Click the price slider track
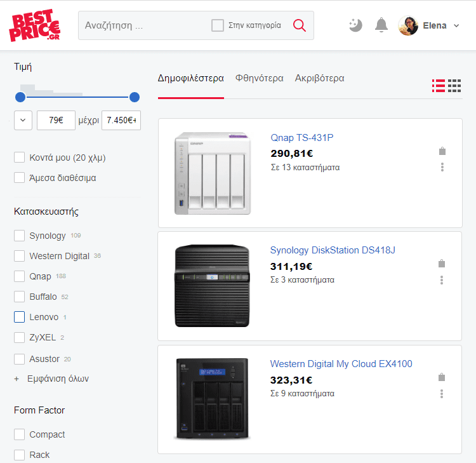The width and height of the screenshot is (476, 463). [77, 97]
